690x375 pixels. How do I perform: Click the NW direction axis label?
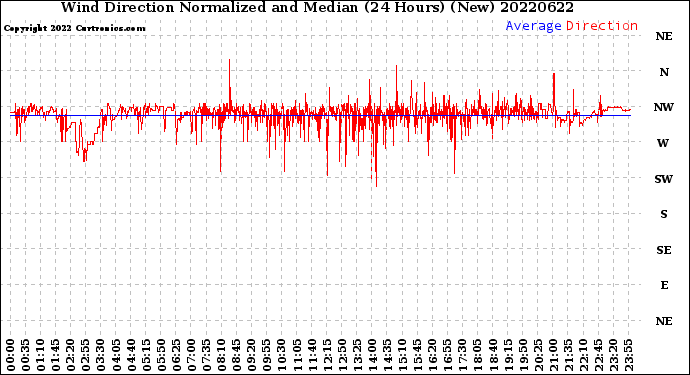(664, 107)
